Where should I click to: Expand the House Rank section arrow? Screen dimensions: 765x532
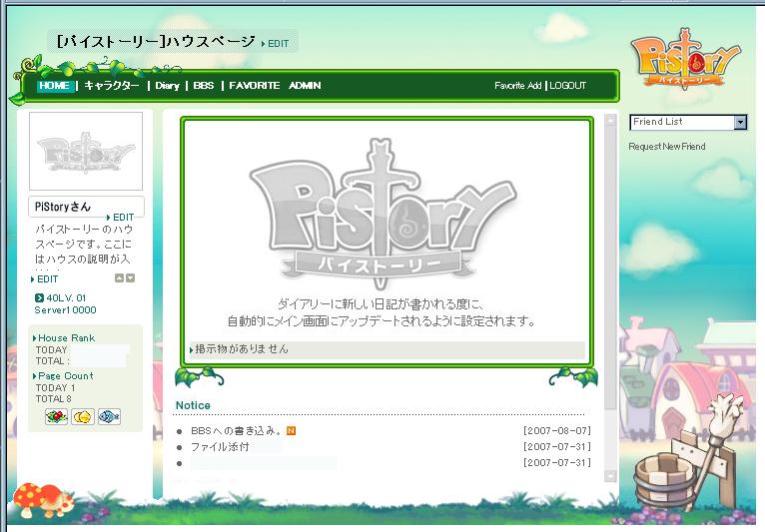pos(35,338)
